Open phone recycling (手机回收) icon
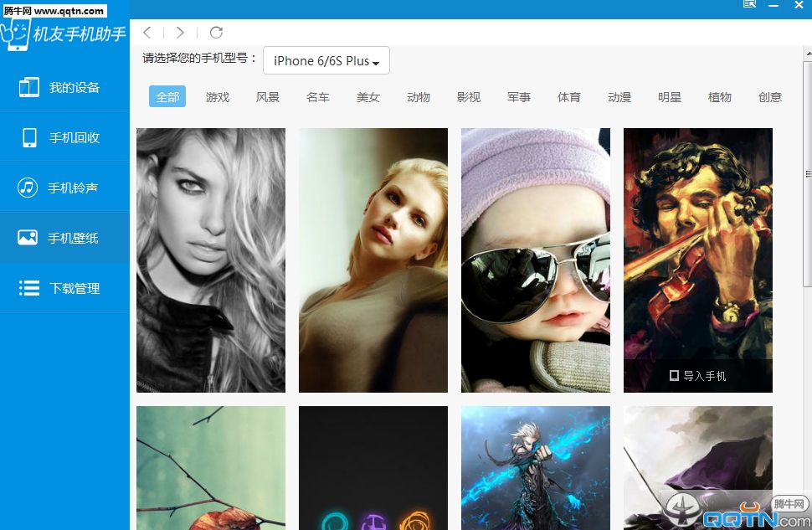Image resolution: width=812 pixels, height=530 pixels. coord(29,138)
